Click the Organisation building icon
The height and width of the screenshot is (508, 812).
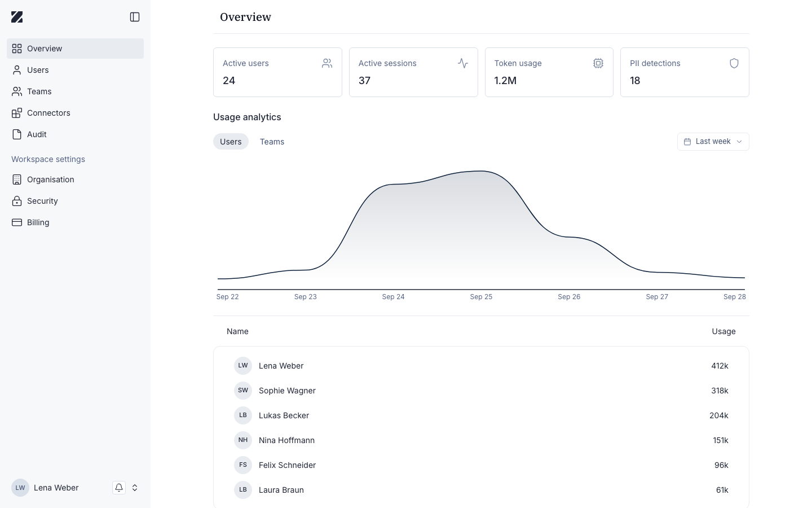pyautogui.click(x=17, y=179)
